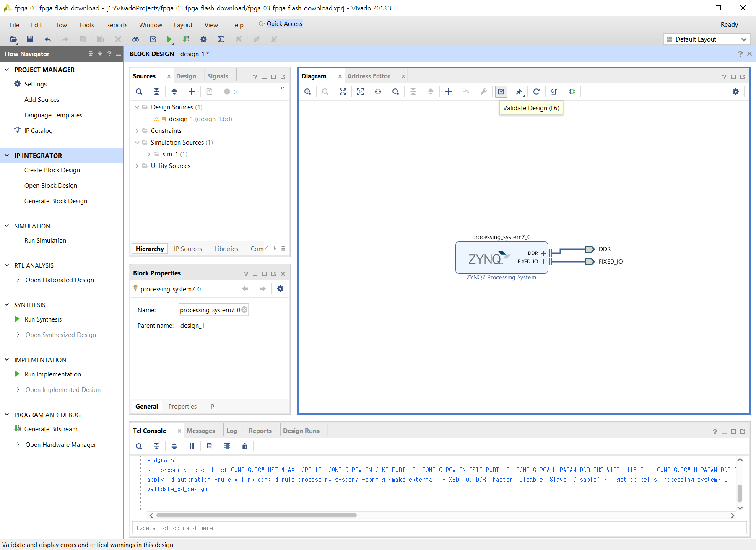Viewport: 756px width, 550px height.
Task: Open Diagram settings gear icon
Action: 735,92
